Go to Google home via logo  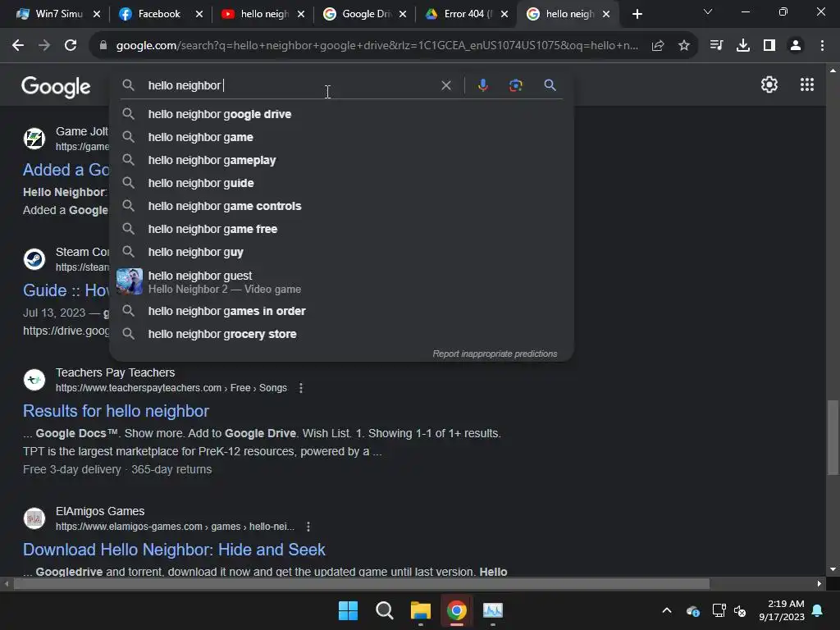[56, 86]
